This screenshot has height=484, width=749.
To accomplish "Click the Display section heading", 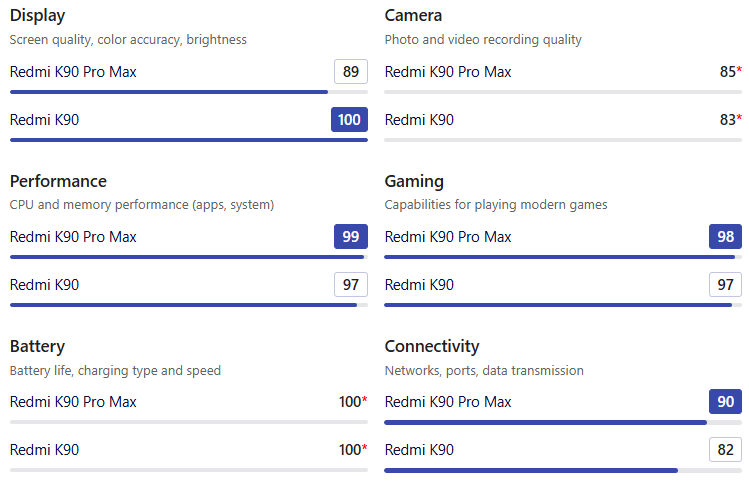I will click(x=37, y=15).
